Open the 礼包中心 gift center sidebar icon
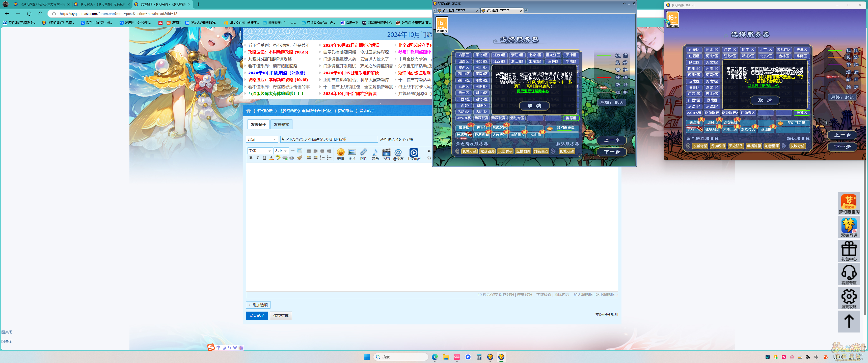Viewport: 868px width, 363px height. coord(849,251)
